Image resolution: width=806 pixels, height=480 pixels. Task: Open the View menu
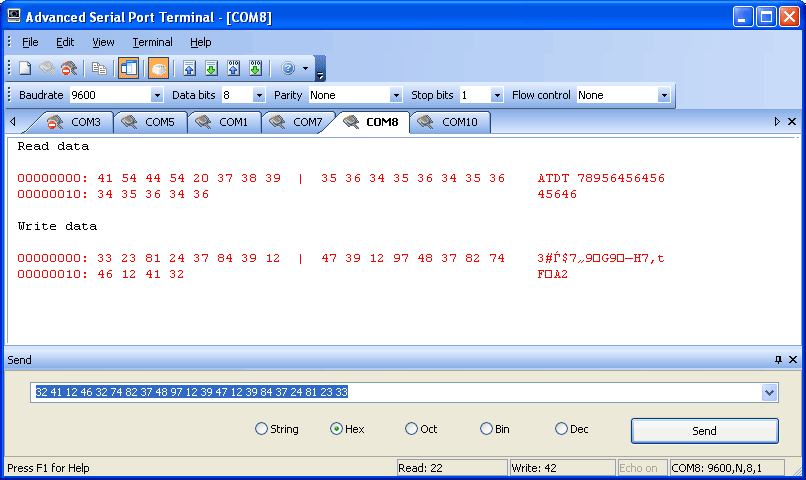[x=103, y=42]
